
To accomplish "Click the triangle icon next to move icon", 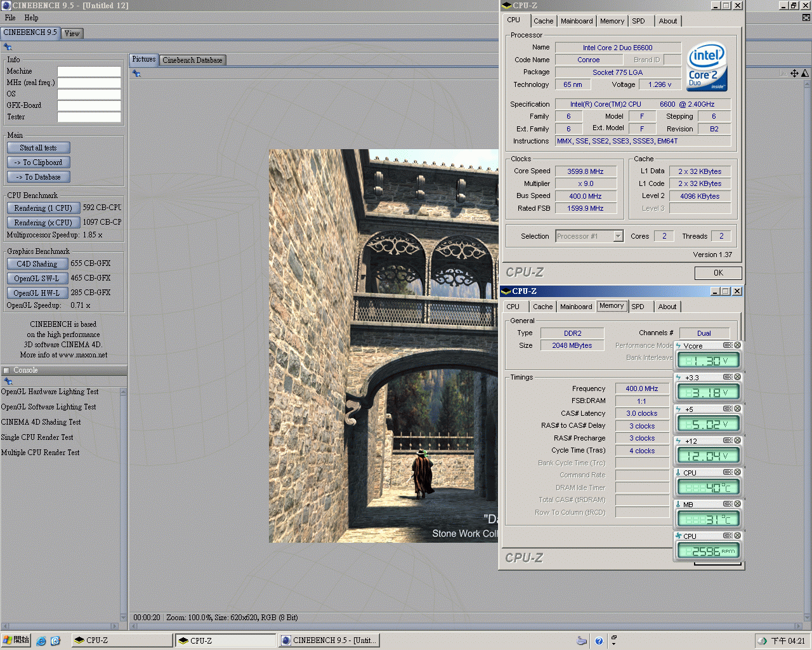I will coord(805,73).
